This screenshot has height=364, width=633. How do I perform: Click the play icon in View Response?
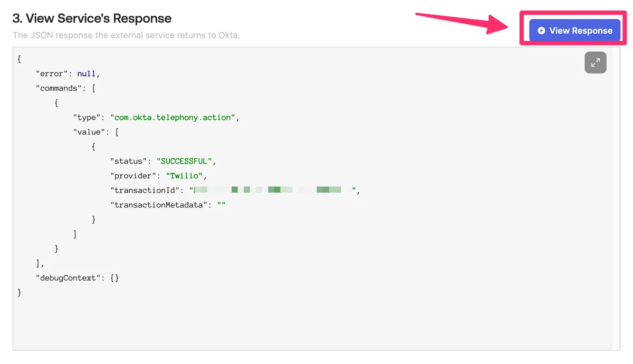click(x=541, y=31)
